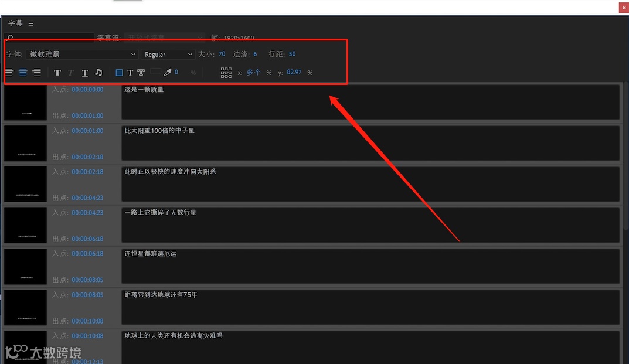Viewport: 629px width, 364px height.
Task: Open the 字幕 panel hamburger menu
Action: pyautogui.click(x=31, y=23)
